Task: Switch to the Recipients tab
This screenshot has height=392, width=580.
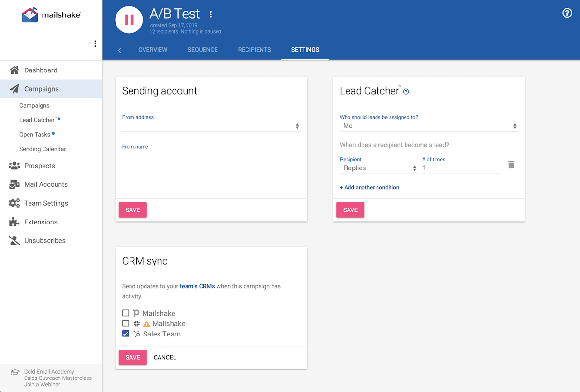Action: 254,50
